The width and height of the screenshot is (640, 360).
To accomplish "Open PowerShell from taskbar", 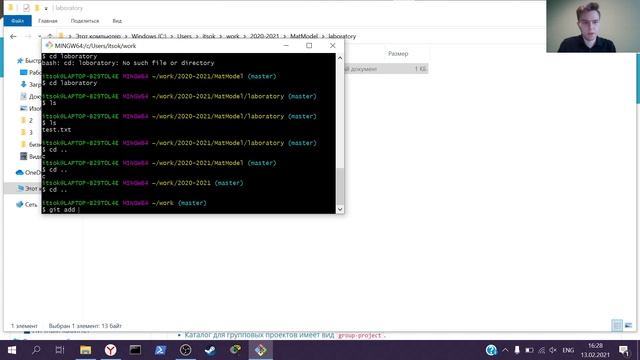I will point(160,350).
